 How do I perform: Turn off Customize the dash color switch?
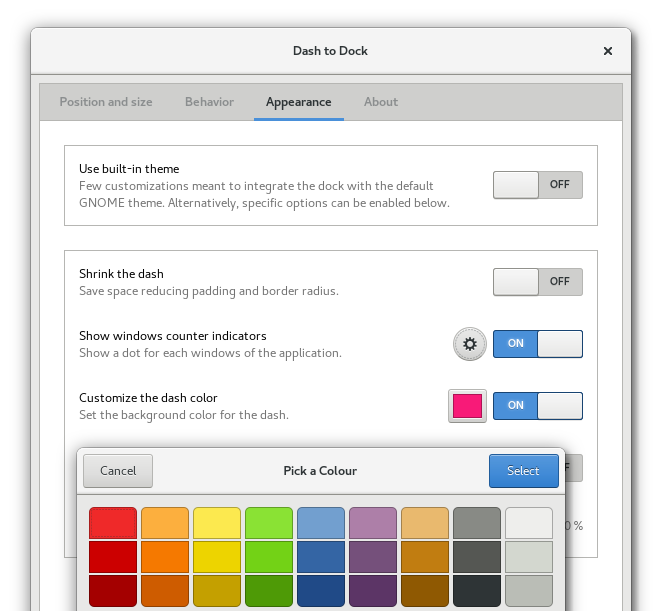[x=538, y=406]
